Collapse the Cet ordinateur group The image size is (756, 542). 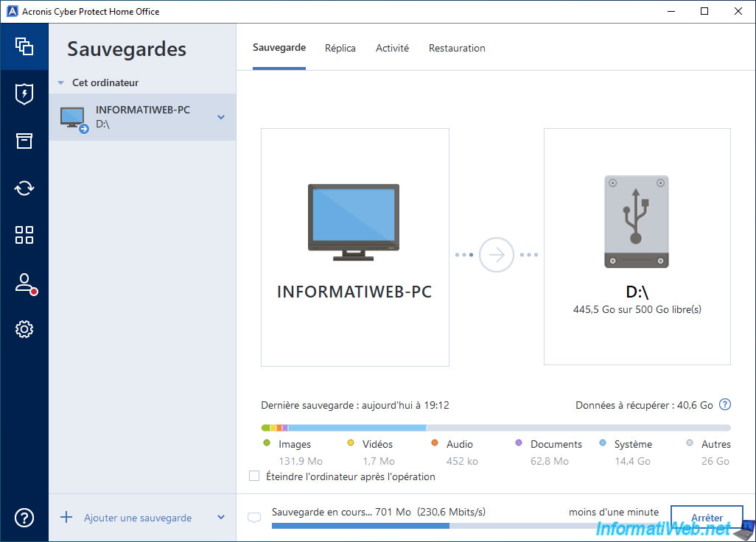click(60, 83)
